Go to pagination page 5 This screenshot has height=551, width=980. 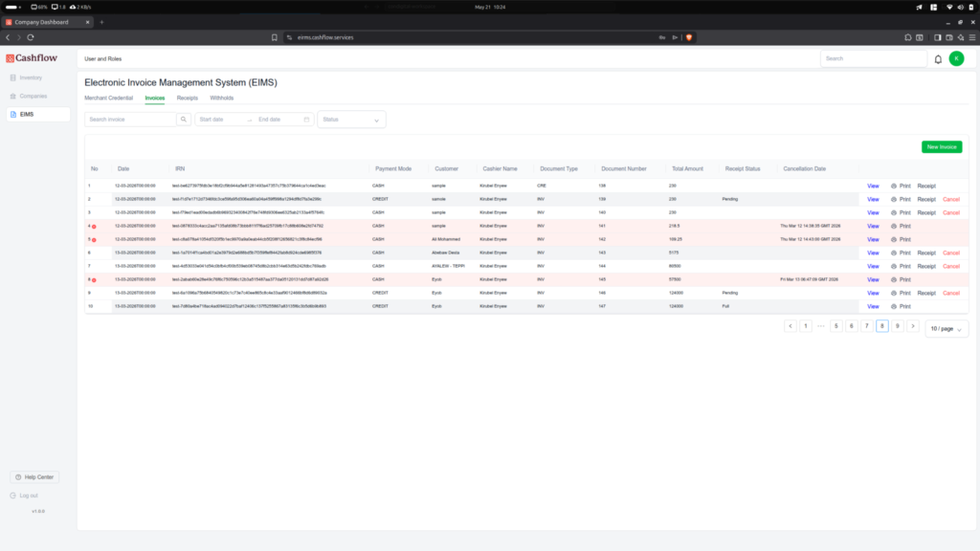click(836, 326)
